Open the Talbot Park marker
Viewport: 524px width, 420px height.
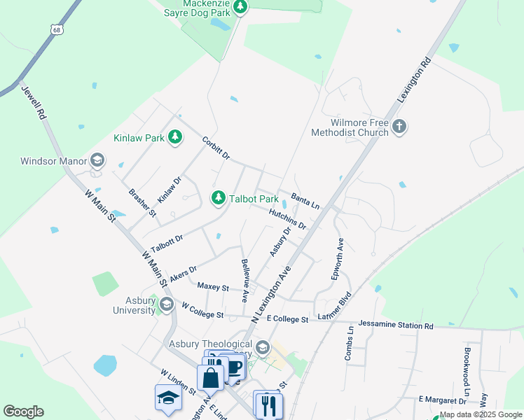tap(219, 197)
